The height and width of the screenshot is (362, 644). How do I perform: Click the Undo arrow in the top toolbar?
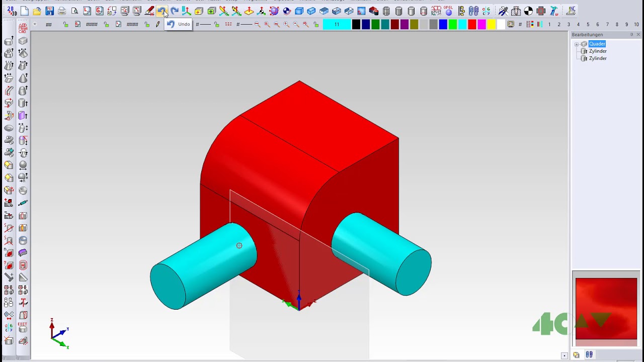[162, 11]
